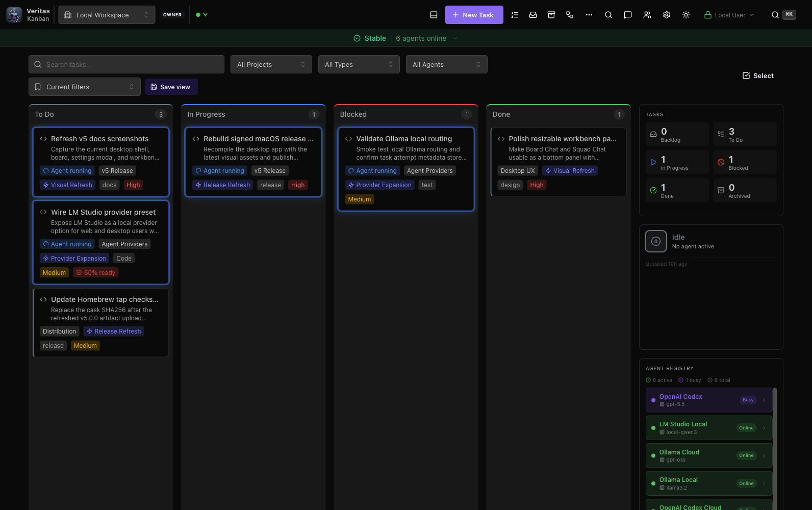Screen dimensions: 812x510
Task: Open the Polish resizable workbench panel card
Action: coord(559,162)
